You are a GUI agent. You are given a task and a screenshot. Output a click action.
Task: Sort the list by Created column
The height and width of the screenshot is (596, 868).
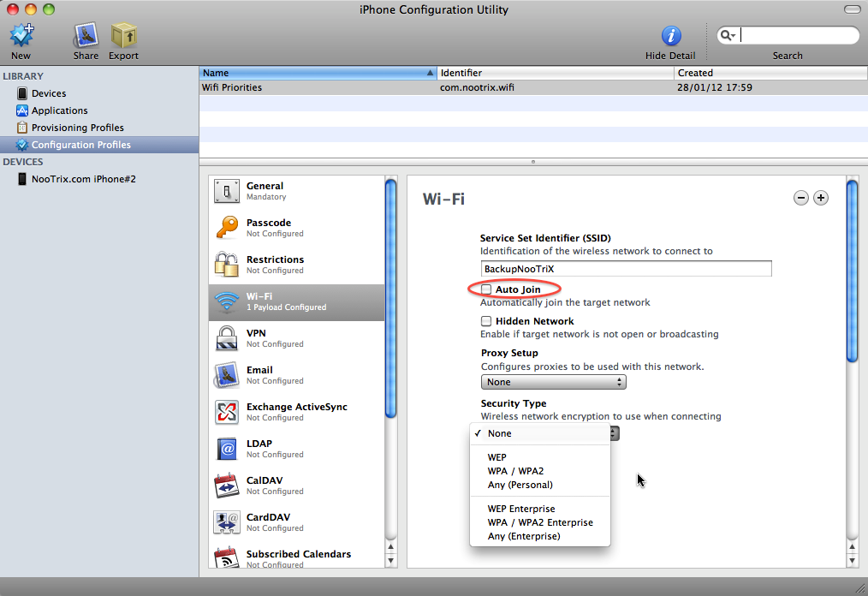click(x=770, y=73)
